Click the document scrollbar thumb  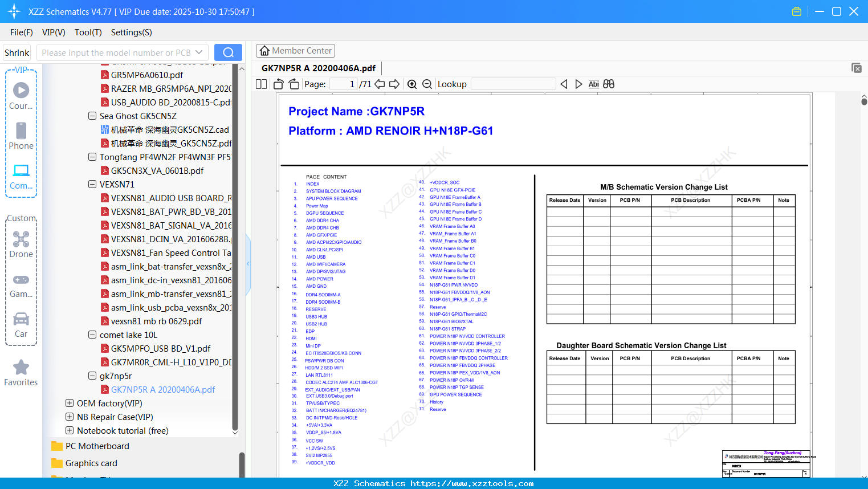point(864,102)
